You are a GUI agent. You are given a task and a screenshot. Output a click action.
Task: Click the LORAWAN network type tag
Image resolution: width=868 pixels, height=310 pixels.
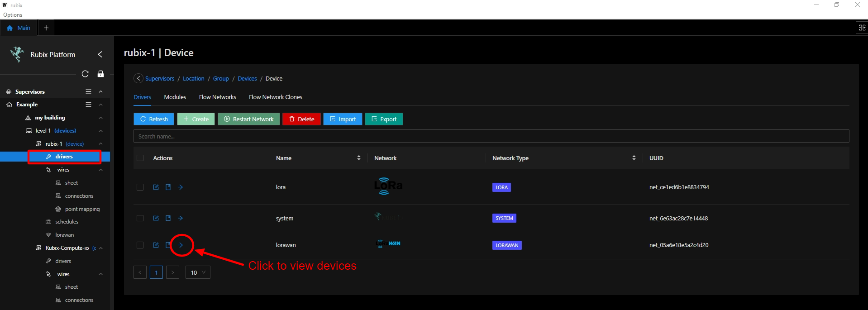pyautogui.click(x=507, y=245)
